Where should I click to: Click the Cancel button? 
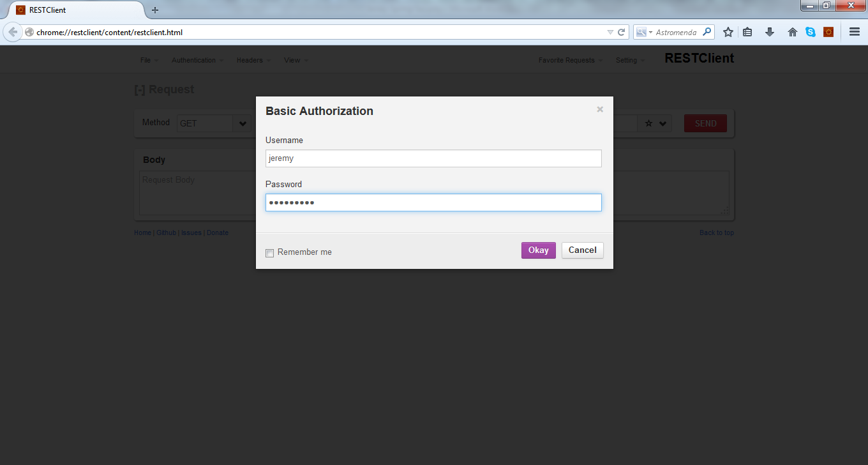[583, 250]
